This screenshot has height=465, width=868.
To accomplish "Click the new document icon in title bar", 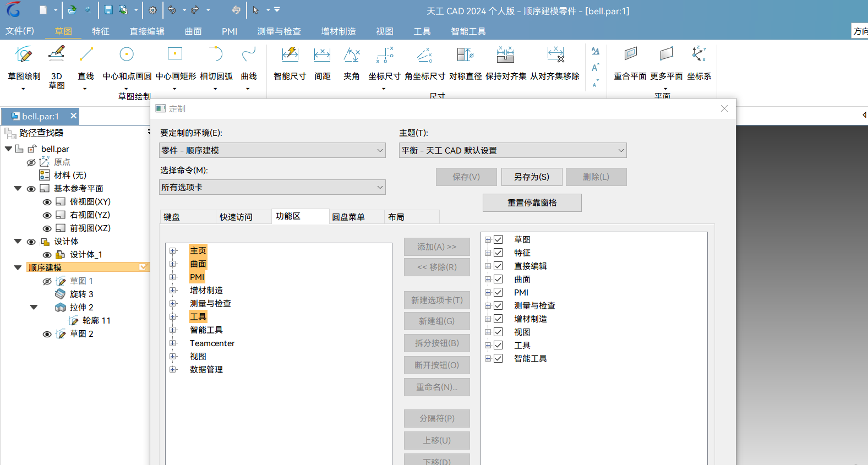I will 43,10.
